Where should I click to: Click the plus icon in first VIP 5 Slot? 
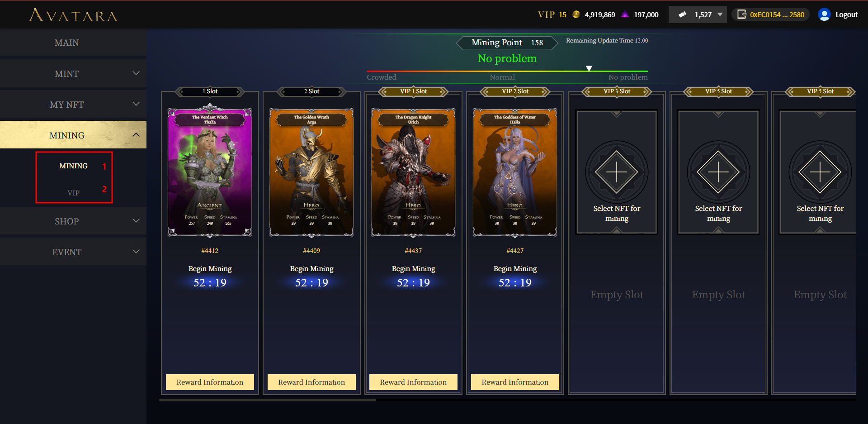tap(718, 172)
